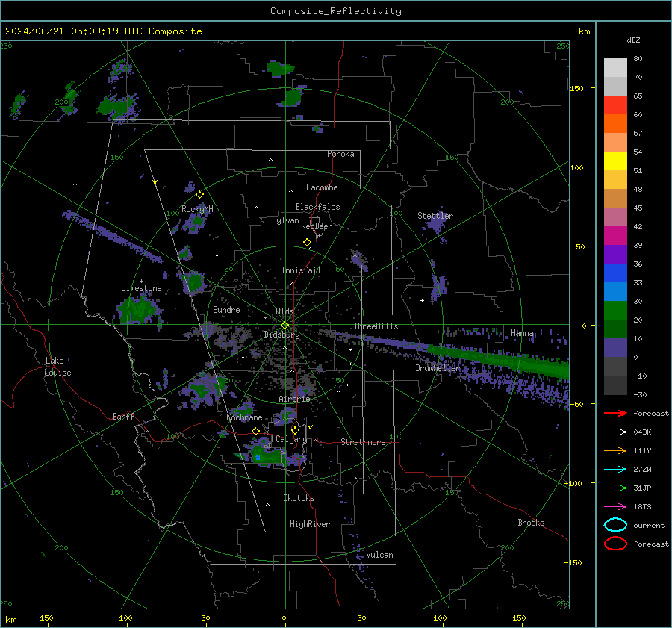This screenshot has height=628, width=672.
Task: Click the Okotoks label
Action: (298, 498)
